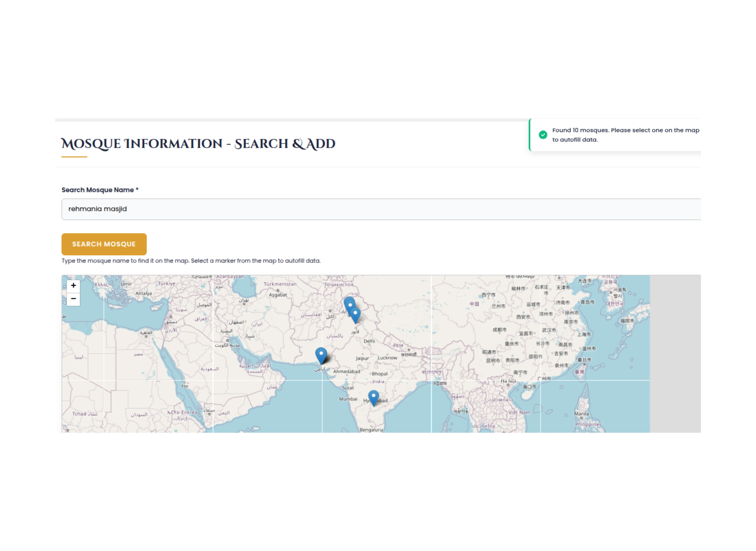756x551 pixels.
Task: Click the 'Mosque Information - Search & Add' heading
Action: click(198, 144)
